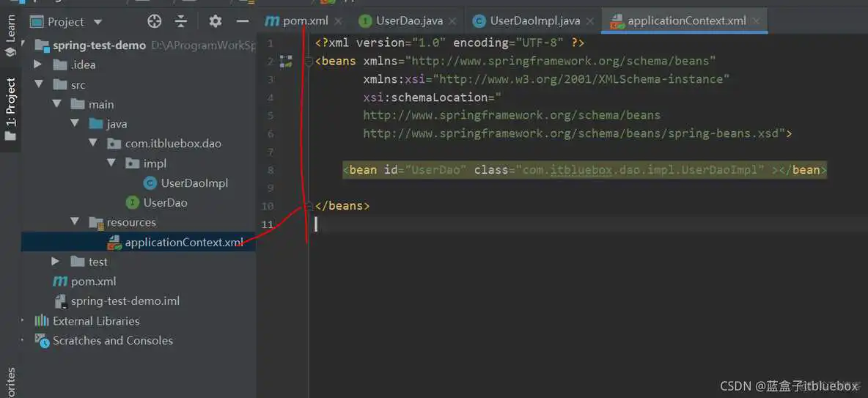Viewport: 868px width, 398px height.
Task: Select the .idea folder row
Action: pos(139,65)
